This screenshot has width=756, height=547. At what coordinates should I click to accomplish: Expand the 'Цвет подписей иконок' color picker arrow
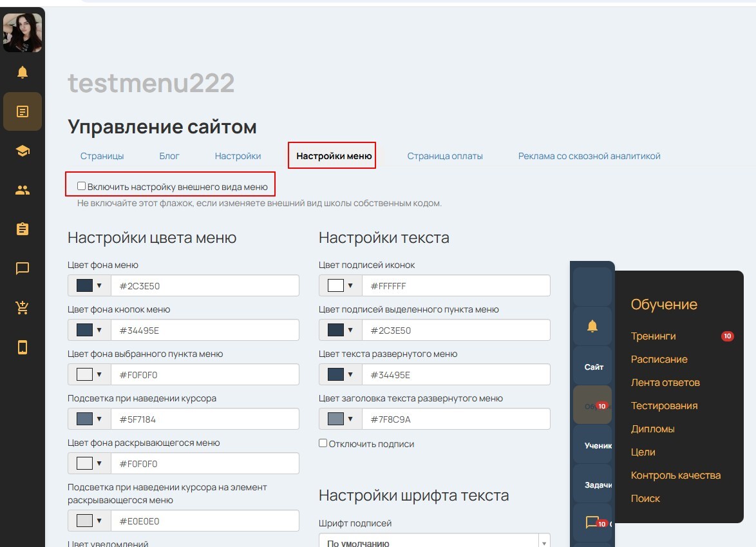click(x=350, y=285)
